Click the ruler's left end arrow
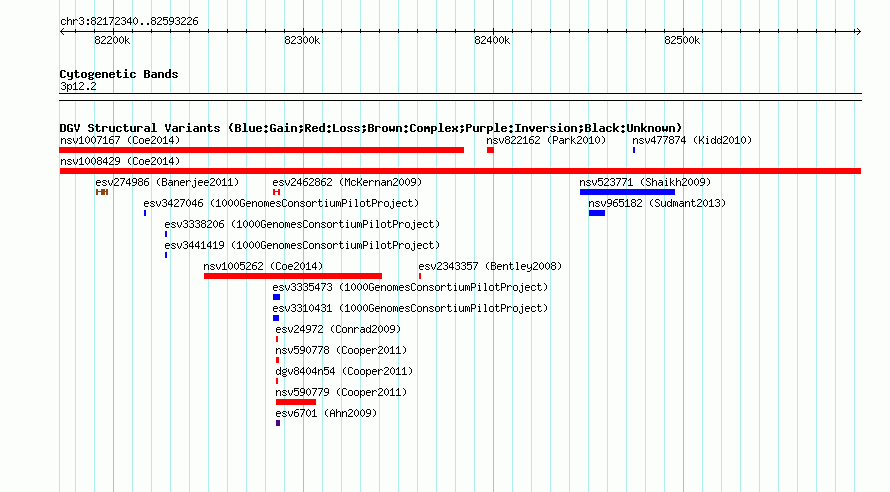The height and width of the screenshot is (492, 890). (x=62, y=31)
